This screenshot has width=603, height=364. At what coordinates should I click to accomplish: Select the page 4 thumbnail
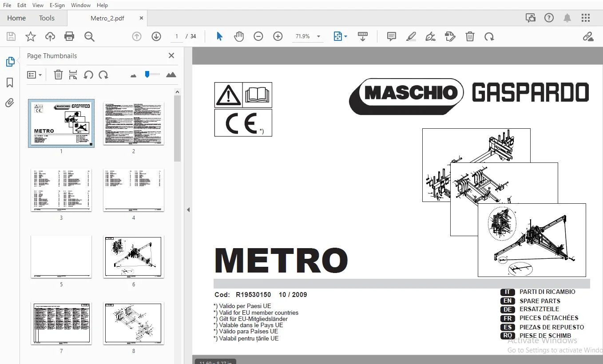(134, 190)
